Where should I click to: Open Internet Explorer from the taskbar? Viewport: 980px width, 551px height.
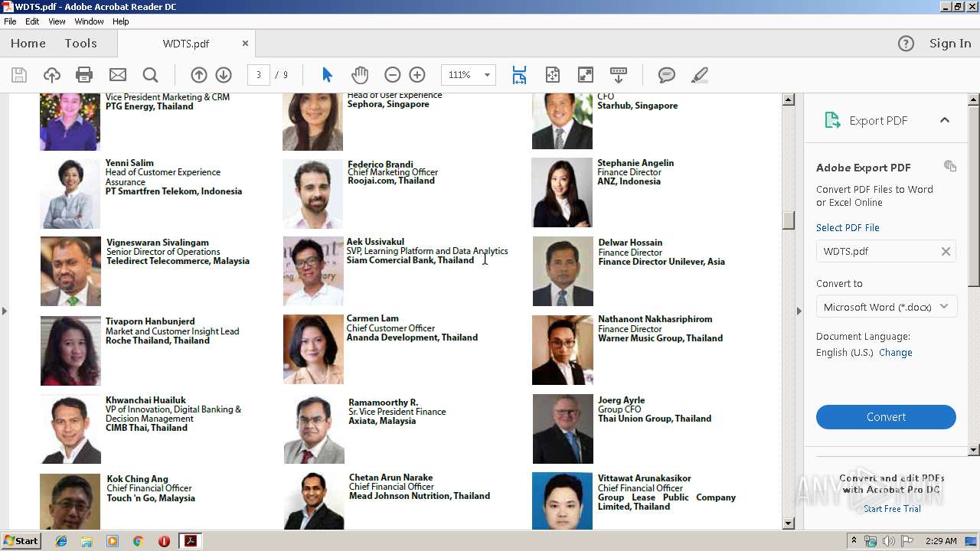coord(61,541)
